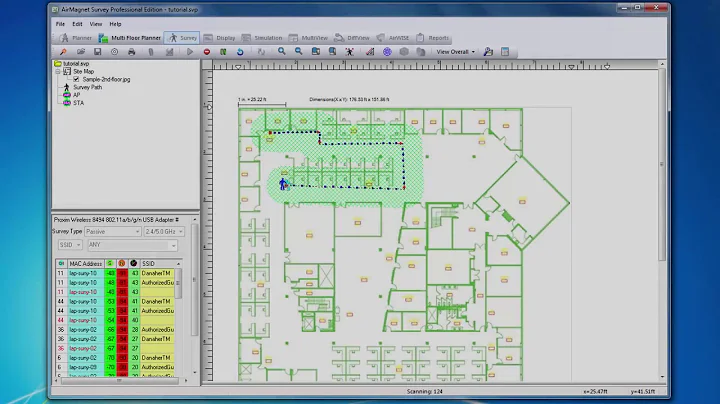Open the Edit menu

pos(77,24)
